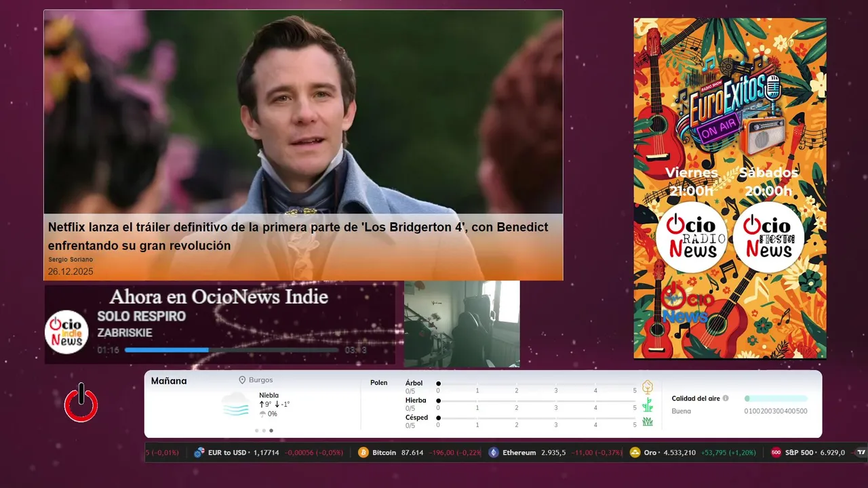Click the Ethereum coin icon
This screenshot has height=488, width=868.
point(494,453)
